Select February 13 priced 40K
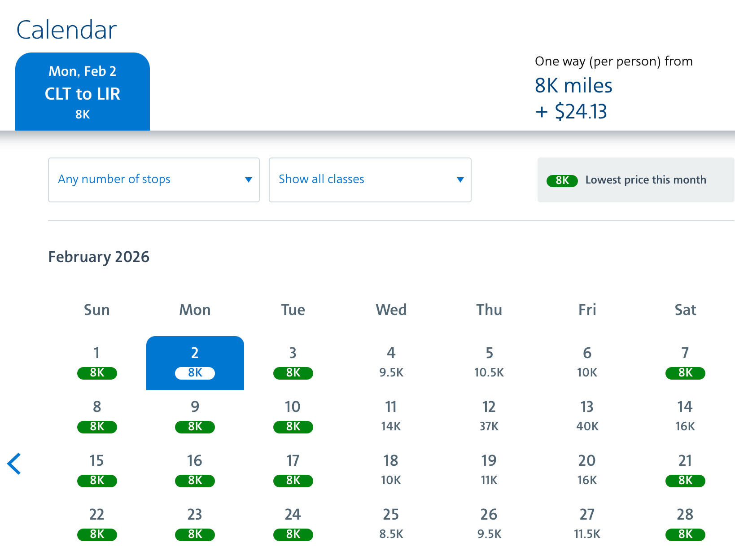Screen dimensions: 735x560 [x=587, y=416]
